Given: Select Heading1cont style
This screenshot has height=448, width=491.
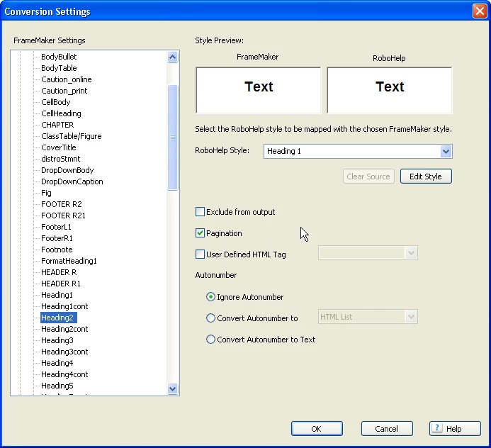Looking at the screenshot, I should [x=64, y=306].
